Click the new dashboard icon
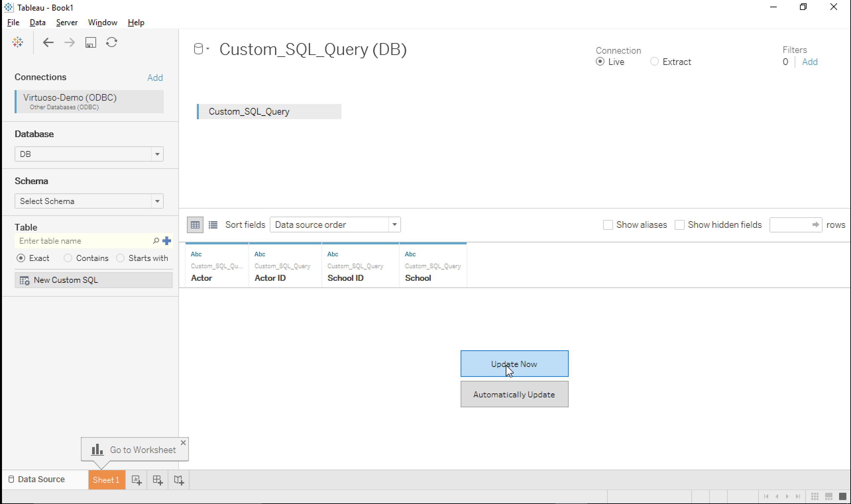The height and width of the screenshot is (504, 851). pyautogui.click(x=157, y=480)
